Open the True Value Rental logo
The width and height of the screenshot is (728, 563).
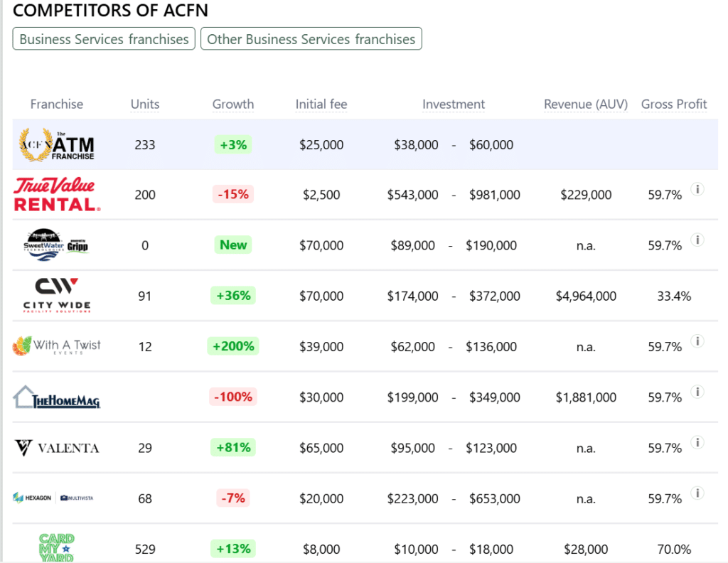point(57,195)
